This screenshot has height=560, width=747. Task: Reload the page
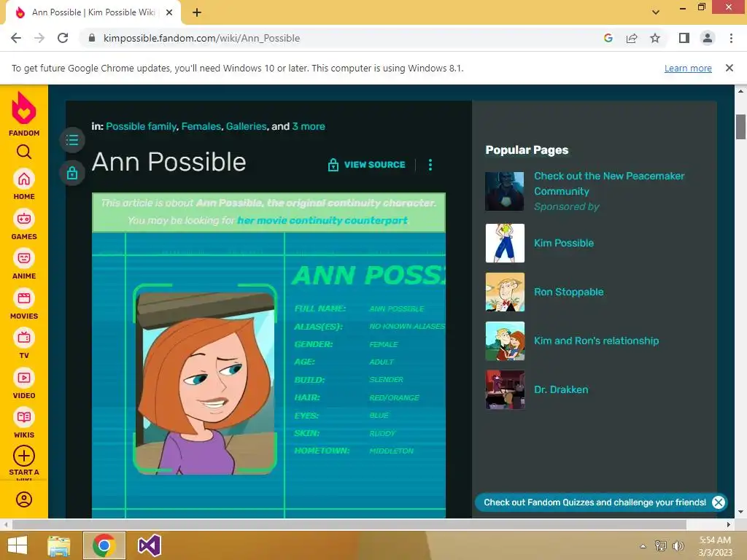63,38
